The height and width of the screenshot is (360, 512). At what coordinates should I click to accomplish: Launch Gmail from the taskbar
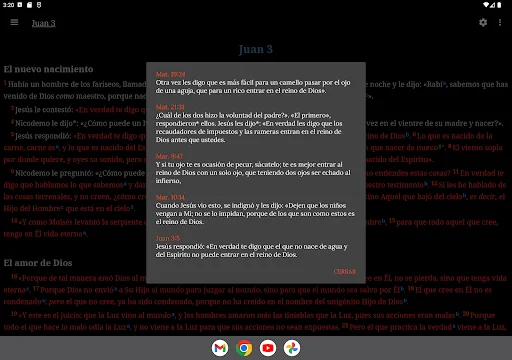tap(220, 348)
